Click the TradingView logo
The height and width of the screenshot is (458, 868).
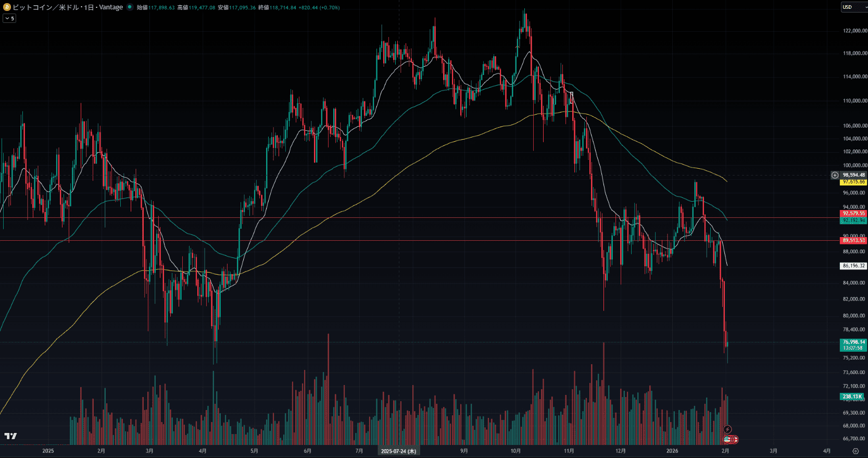click(x=10, y=436)
